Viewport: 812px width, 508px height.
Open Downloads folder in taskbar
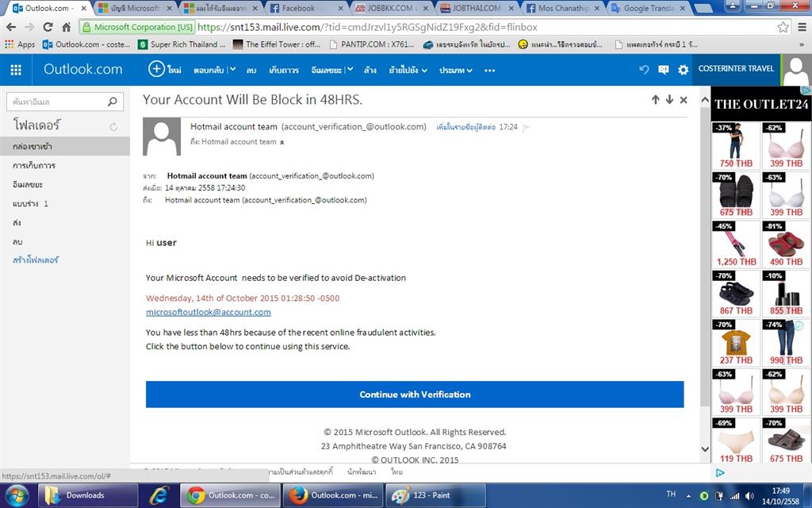point(88,495)
